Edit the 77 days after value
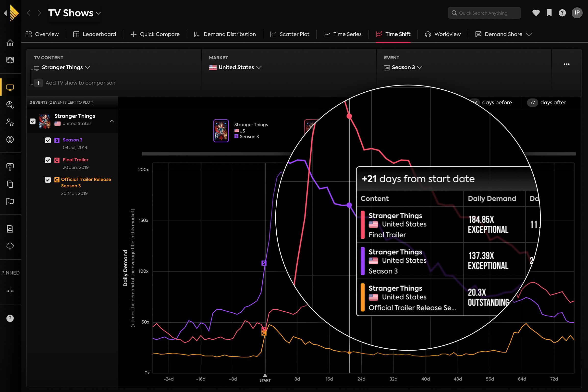Image resolution: width=588 pixels, height=392 pixels. pos(532,102)
